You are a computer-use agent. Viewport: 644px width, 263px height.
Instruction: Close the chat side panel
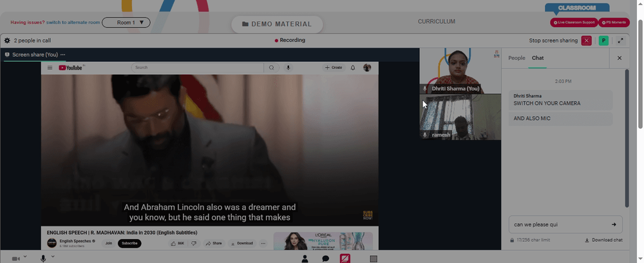click(620, 58)
